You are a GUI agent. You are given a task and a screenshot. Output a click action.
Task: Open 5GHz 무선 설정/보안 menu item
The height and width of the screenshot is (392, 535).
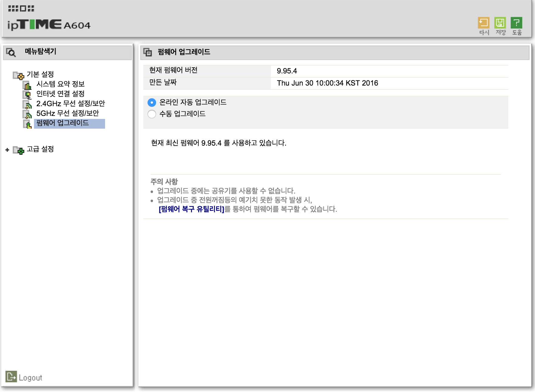click(x=68, y=113)
